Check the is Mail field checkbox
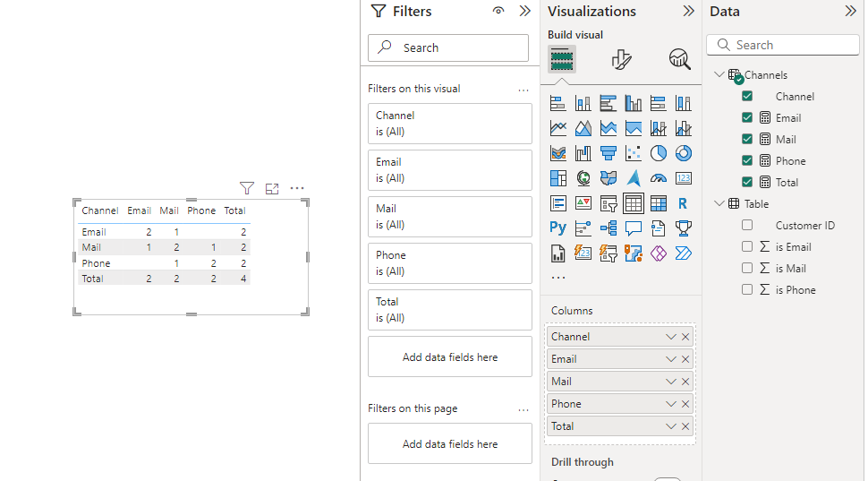868x481 pixels. pyautogui.click(x=747, y=268)
